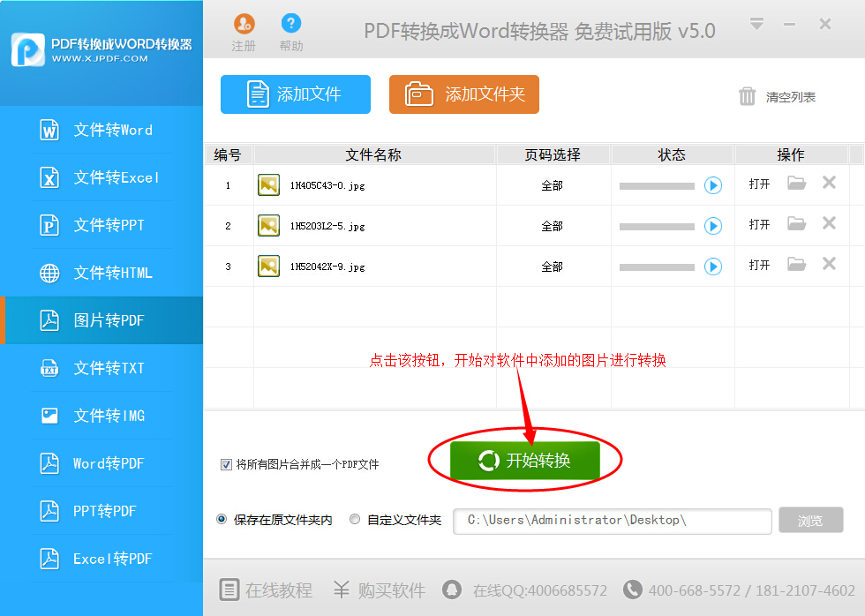Click progress bar of 1H405C43-0.jpg
The height and width of the screenshot is (616, 865).
tap(657, 186)
